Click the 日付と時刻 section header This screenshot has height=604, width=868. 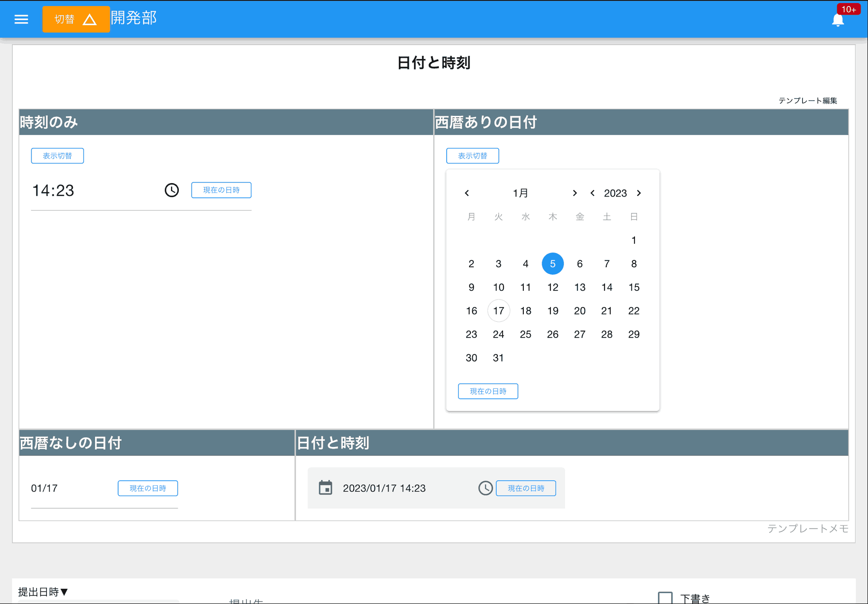coord(332,443)
